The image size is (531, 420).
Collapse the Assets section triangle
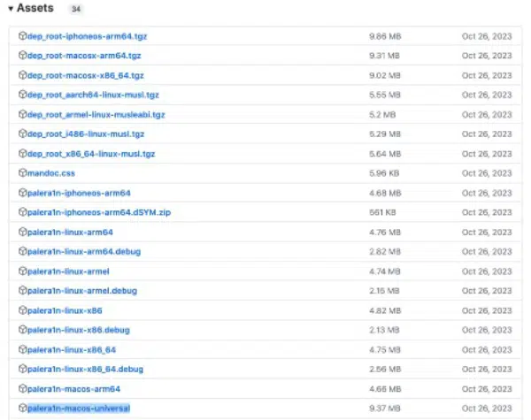coord(10,8)
